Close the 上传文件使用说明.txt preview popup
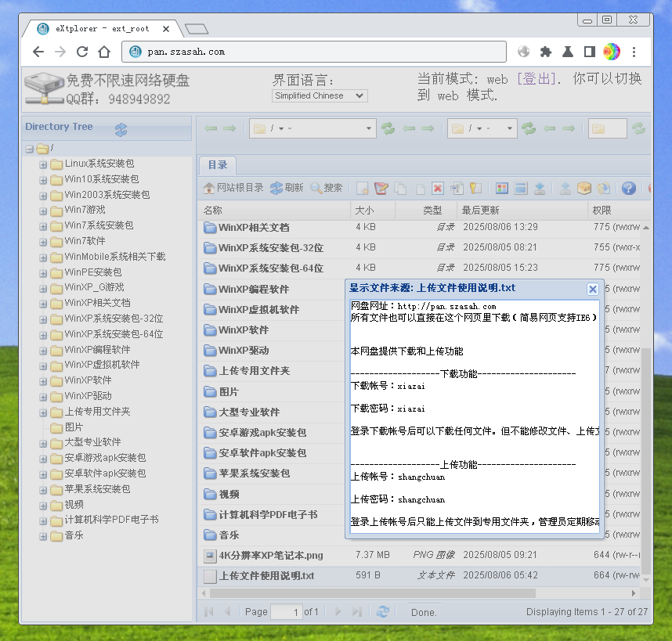The image size is (672, 641). (593, 290)
